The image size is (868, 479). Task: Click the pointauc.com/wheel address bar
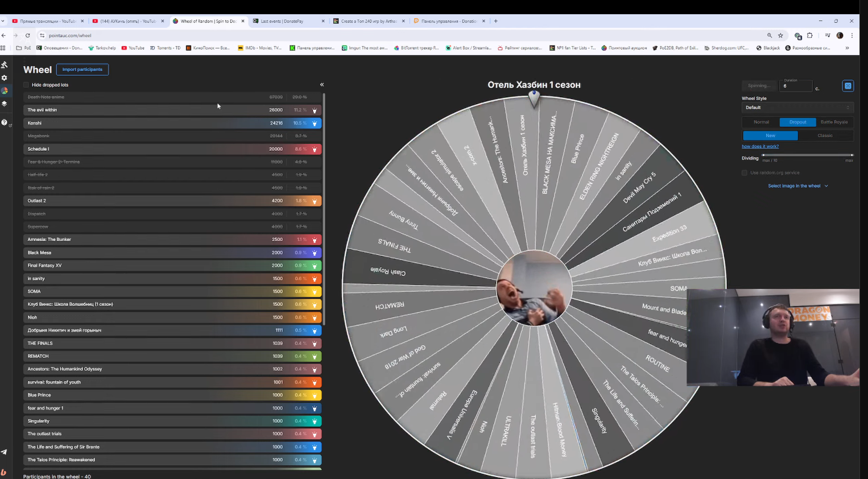398,35
